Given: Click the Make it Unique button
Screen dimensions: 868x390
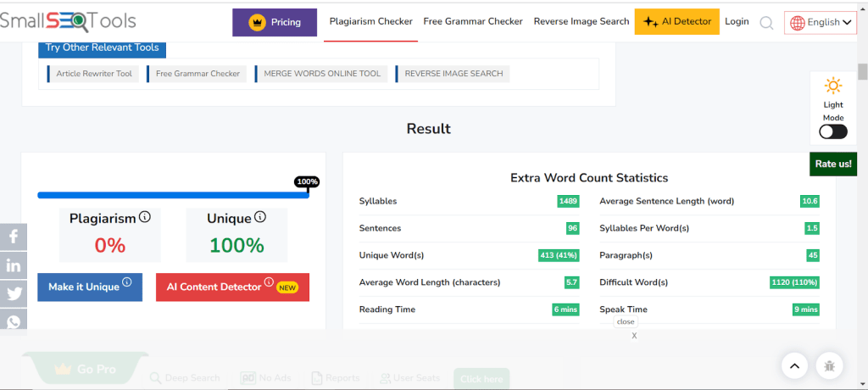Looking at the screenshot, I should [89, 287].
